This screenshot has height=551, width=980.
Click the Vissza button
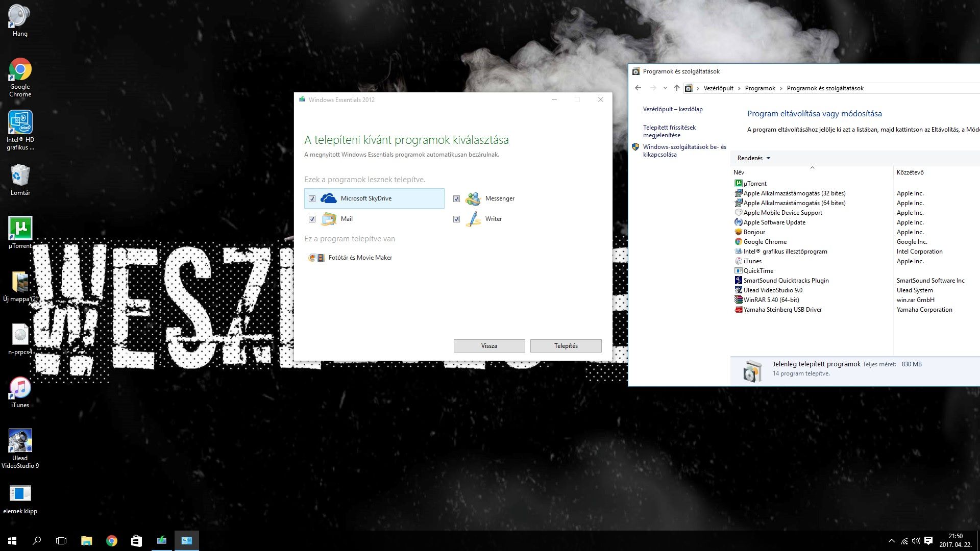pyautogui.click(x=489, y=346)
